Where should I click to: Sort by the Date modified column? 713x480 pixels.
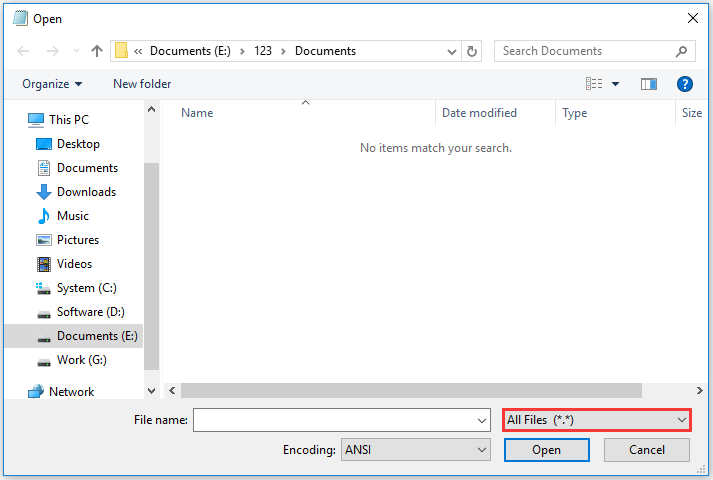pos(479,113)
